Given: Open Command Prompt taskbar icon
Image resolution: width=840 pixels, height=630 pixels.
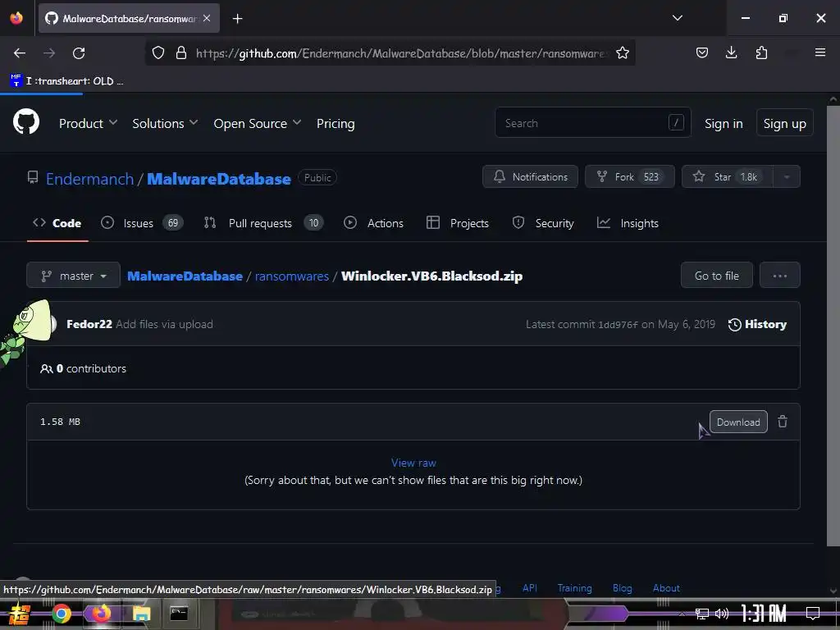Looking at the screenshot, I should (179, 614).
